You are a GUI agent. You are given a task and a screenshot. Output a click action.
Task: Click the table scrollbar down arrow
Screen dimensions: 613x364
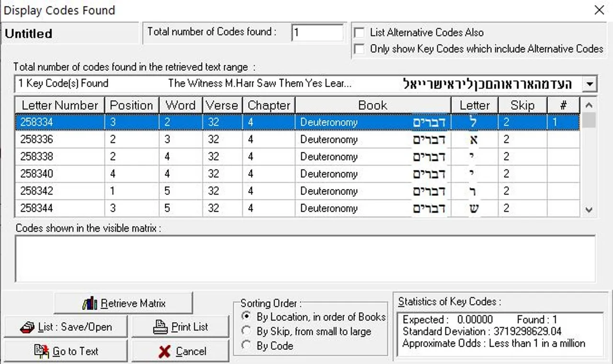coord(589,209)
